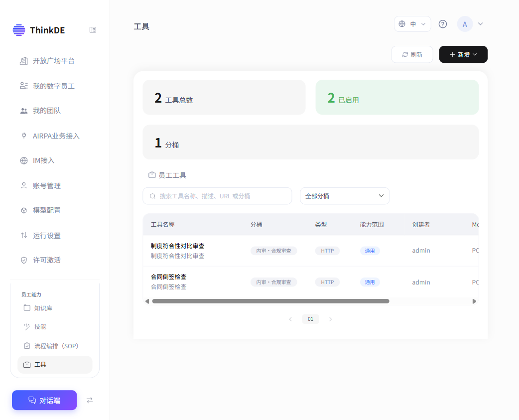Click the AIRPA业务接入 plug icon
Viewport: 519px width, 420px height.
(x=24, y=136)
